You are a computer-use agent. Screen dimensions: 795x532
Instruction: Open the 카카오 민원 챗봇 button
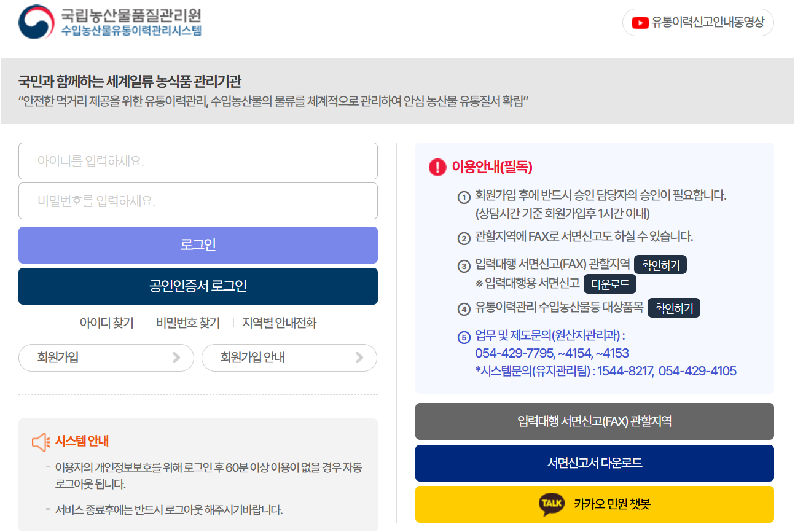click(x=595, y=504)
